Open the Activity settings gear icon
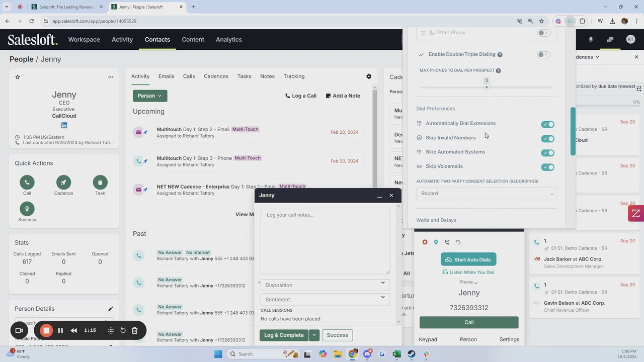 point(369,76)
